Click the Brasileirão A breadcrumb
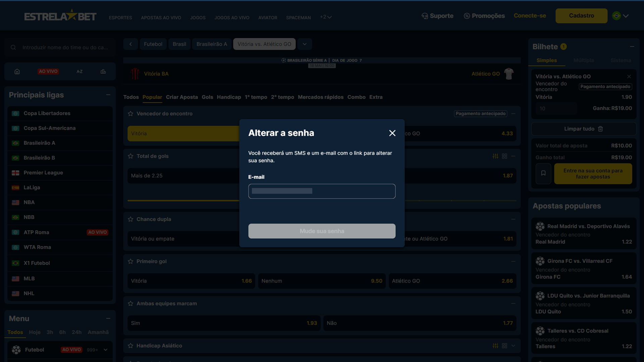The height and width of the screenshot is (362, 644). coord(212,44)
